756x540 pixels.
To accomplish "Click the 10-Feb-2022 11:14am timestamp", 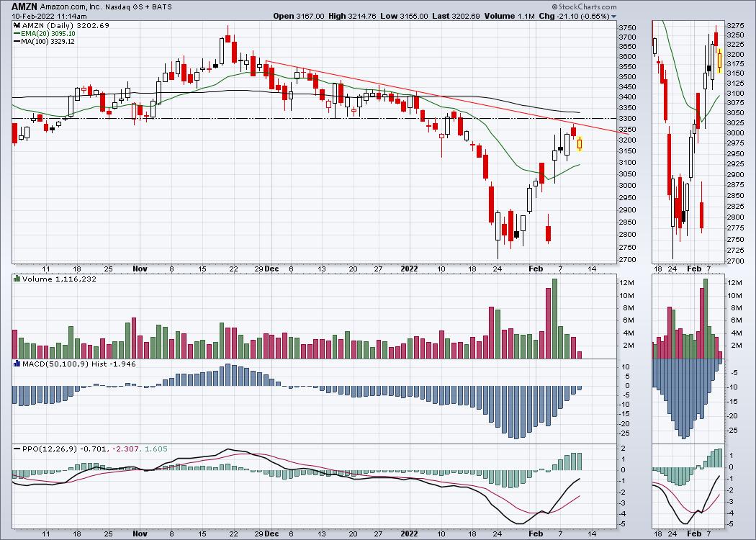I will [49, 16].
